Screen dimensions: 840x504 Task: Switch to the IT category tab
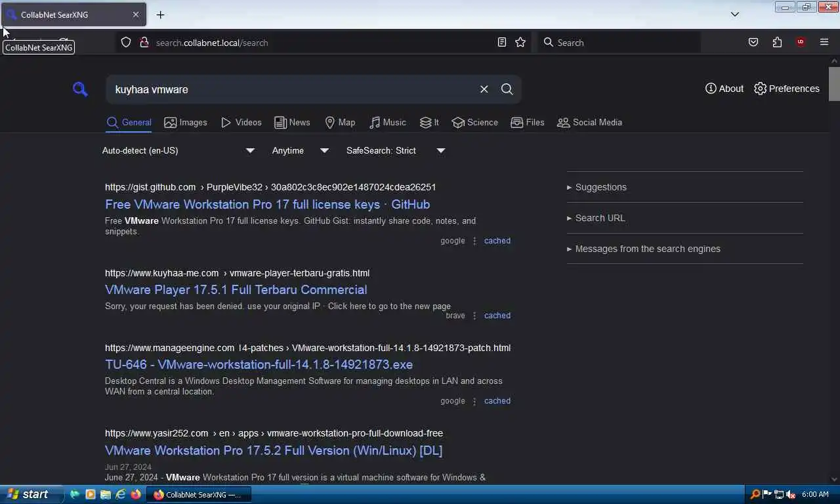tap(429, 123)
